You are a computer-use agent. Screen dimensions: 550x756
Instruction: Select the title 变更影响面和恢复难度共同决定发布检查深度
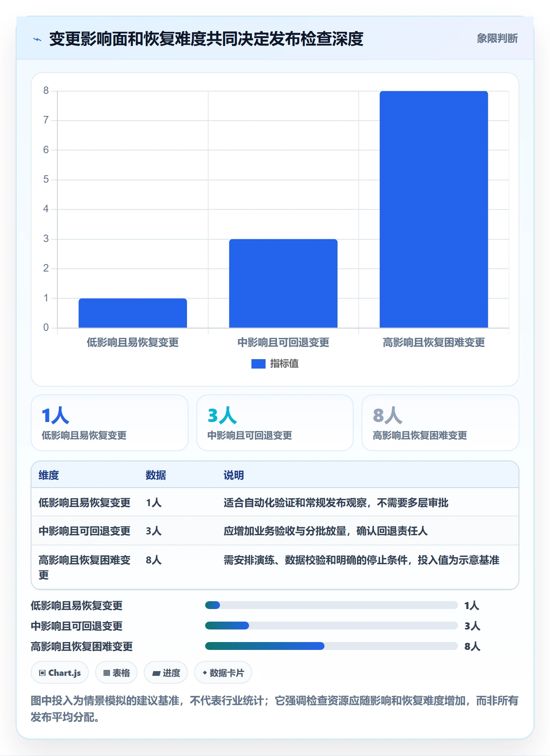point(206,39)
